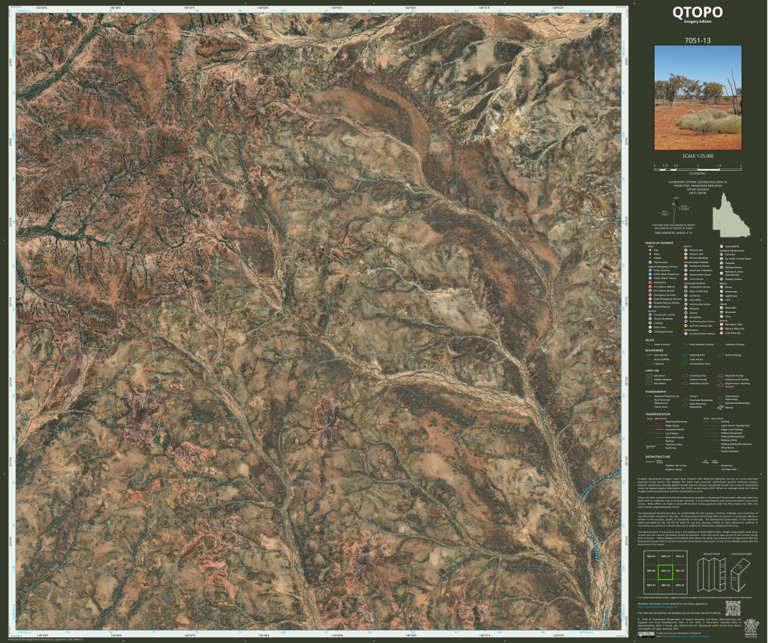Click the Post Office legend icon

686,300
